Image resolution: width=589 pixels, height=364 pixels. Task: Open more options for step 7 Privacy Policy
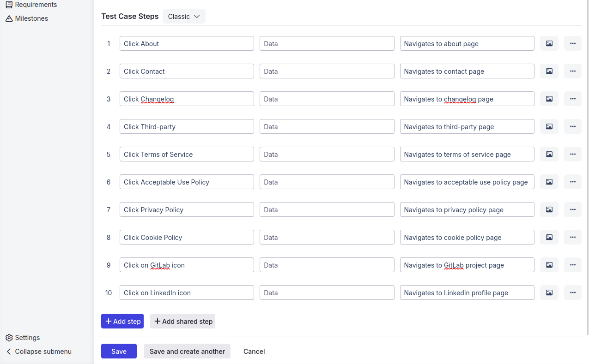pos(573,209)
